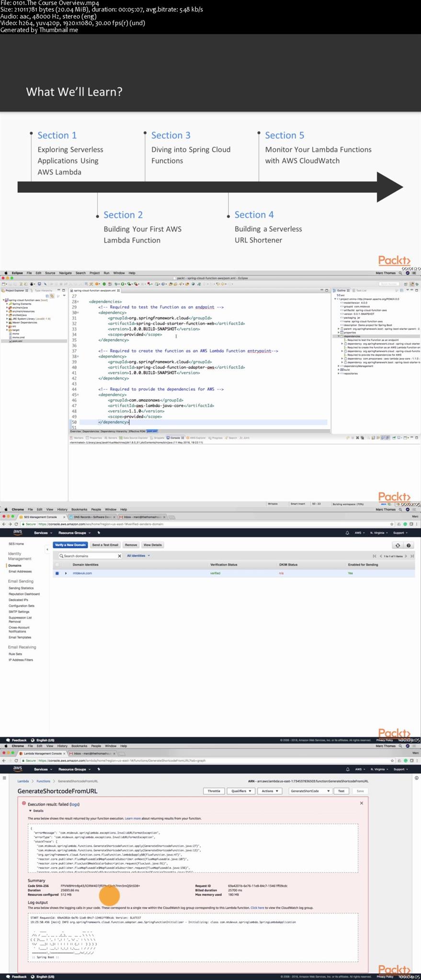Click language globe in SES console footer

[33, 740]
